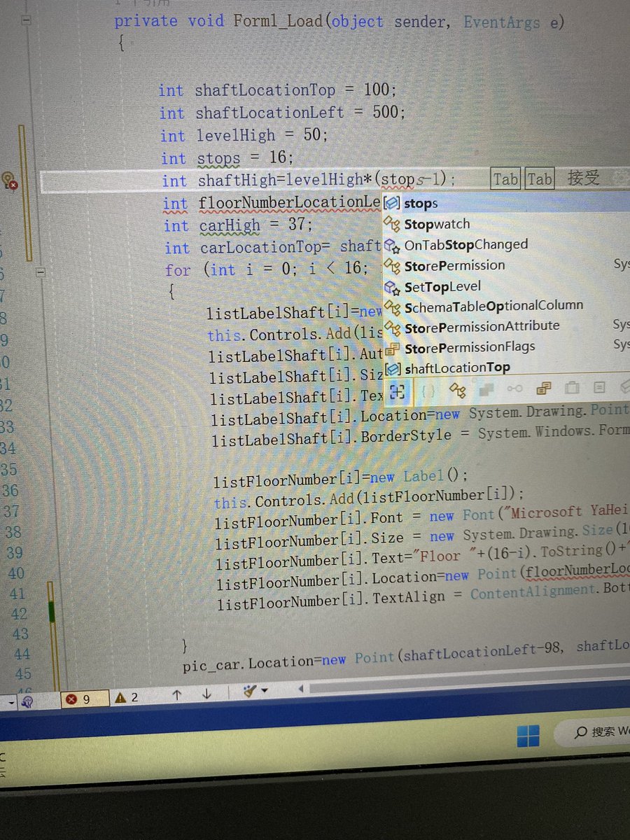630x840 pixels.
Task: Click 'floorNumberLocationLe' underlined identifier
Action: [x=290, y=203]
